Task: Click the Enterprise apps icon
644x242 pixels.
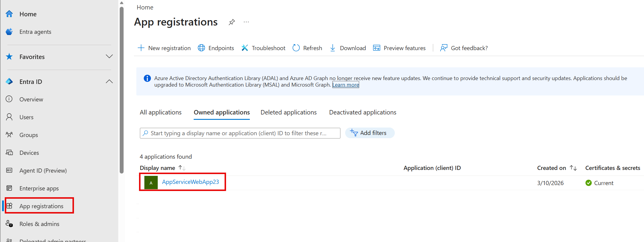Action: (9, 188)
